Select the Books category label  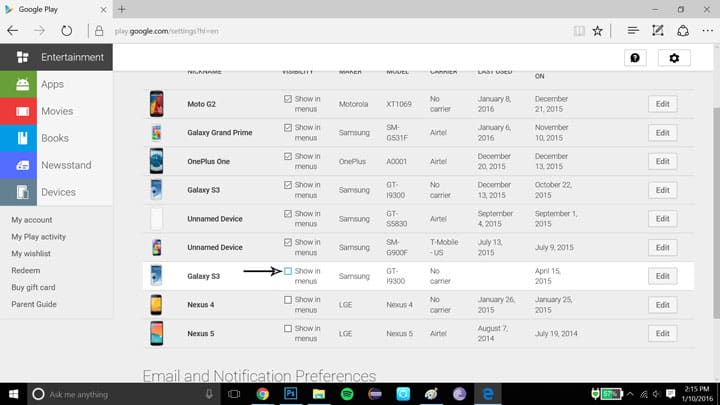(x=55, y=138)
